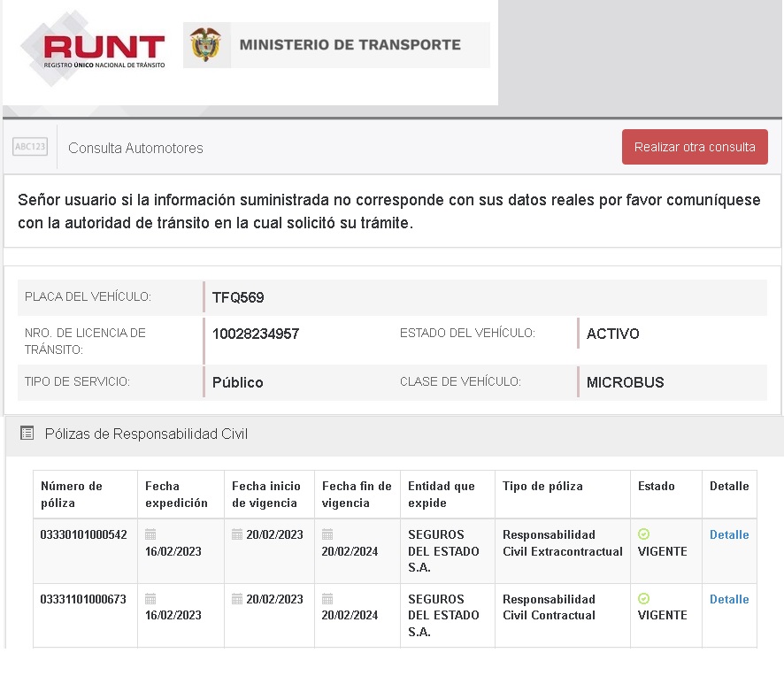This screenshot has width=784, height=676.
Task: Click end date calendar icon for policy 03330101000542
Action: pos(327,534)
